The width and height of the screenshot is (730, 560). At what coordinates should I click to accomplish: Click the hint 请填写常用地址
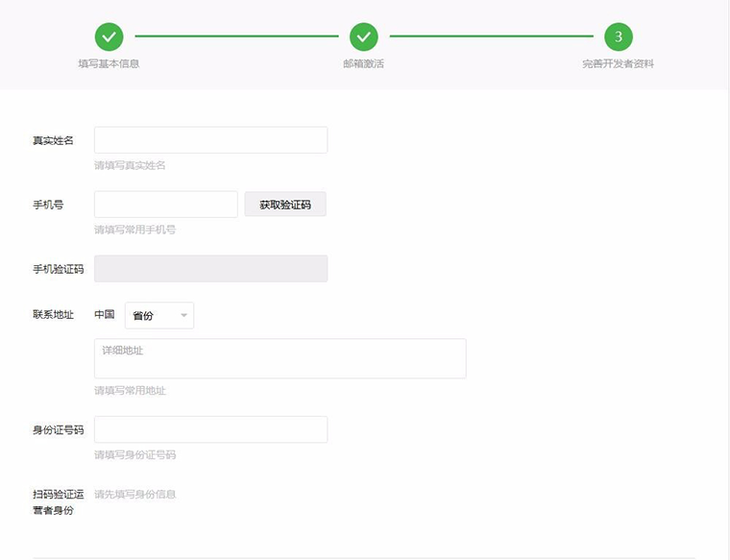tap(130, 391)
